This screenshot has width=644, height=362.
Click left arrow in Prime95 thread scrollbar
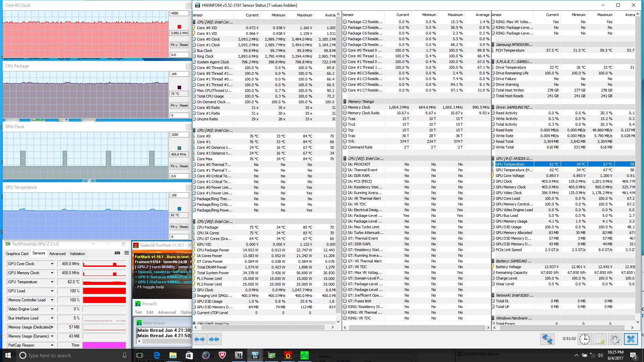tap(139, 341)
